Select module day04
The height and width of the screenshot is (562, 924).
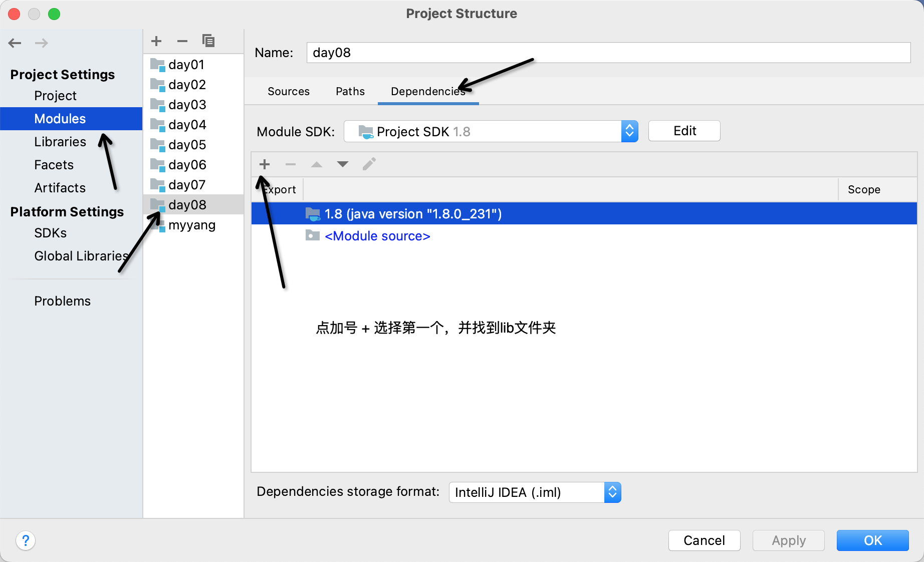click(193, 125)
